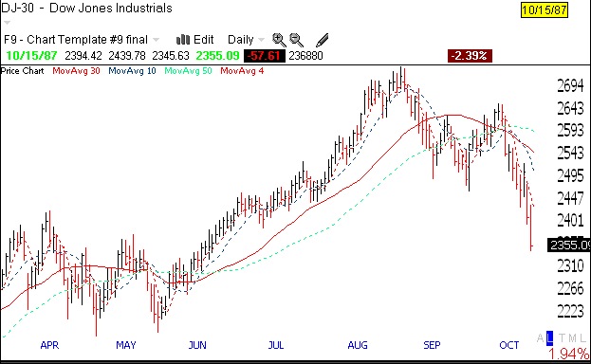Toggle the gray M letter indicator

(x=573, y=337)
